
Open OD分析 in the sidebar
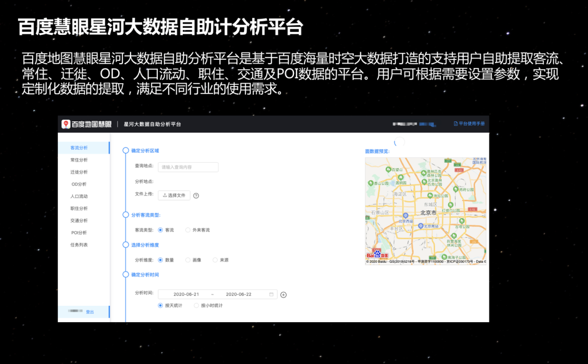[x=79, y=184]
